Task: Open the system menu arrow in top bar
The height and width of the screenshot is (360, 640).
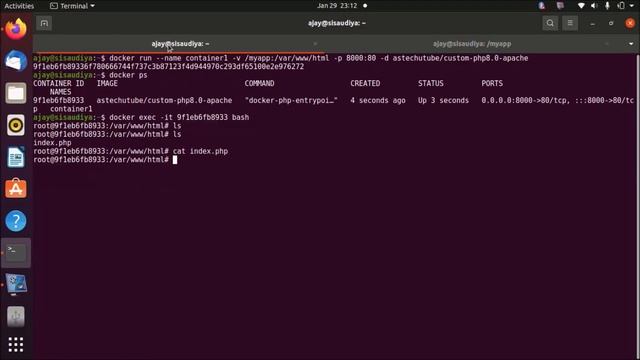Action: tap(631, 6)
